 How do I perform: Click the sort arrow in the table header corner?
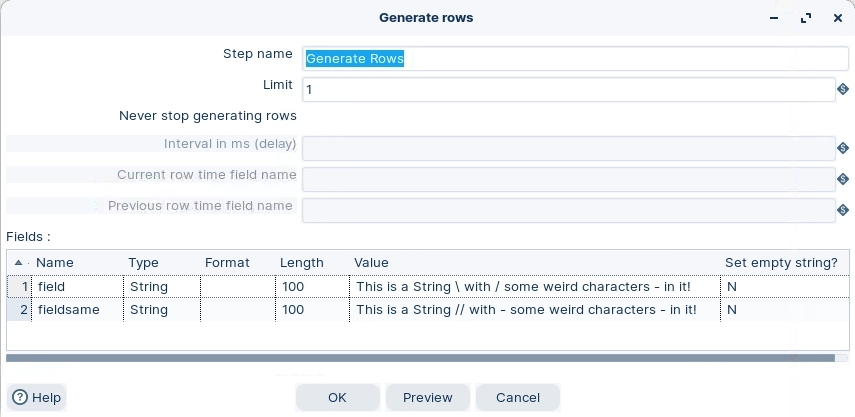point(19,262)
